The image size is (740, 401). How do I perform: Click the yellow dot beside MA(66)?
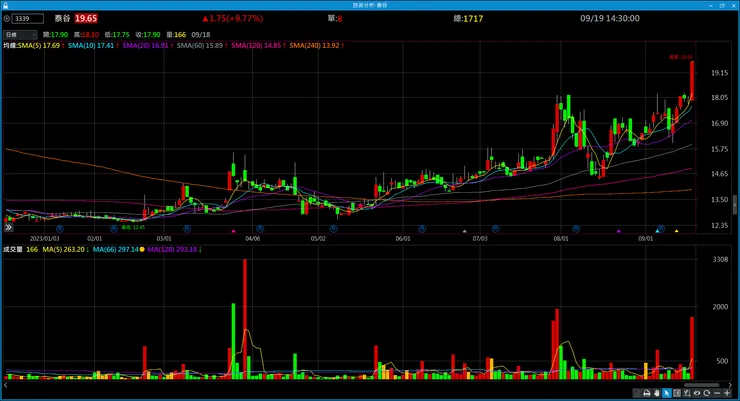click(142, 249)
